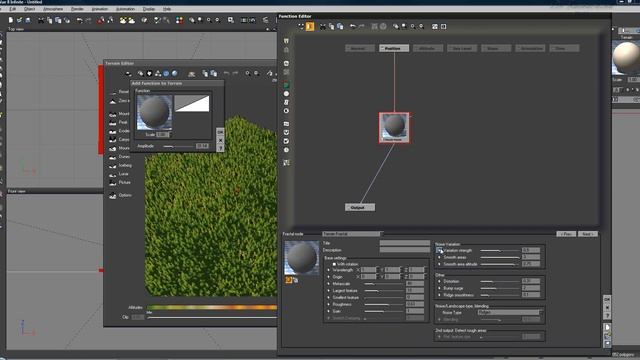The width and height of the screenshot is (640, 360).
Task: Click the Copy icon in Terrain Editor toolbar
Action: (205, 73)
